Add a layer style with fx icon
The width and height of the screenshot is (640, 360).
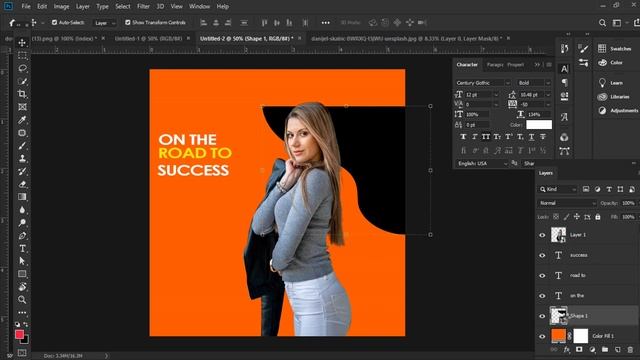[567, 350]
